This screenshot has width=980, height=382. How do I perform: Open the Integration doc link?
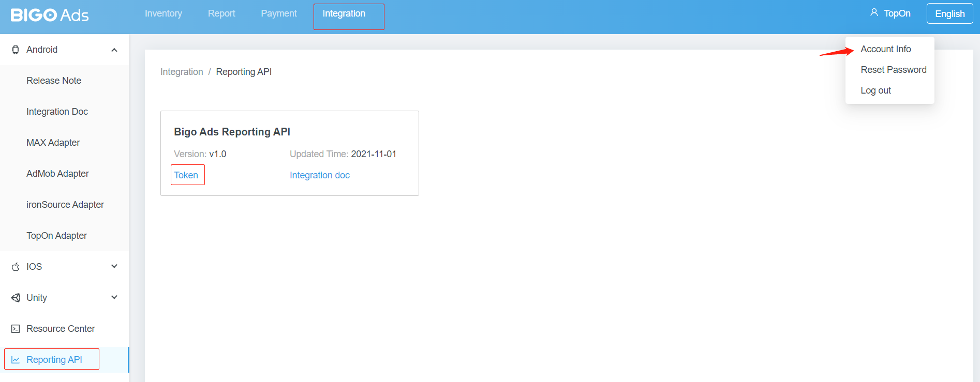[320, 175]
